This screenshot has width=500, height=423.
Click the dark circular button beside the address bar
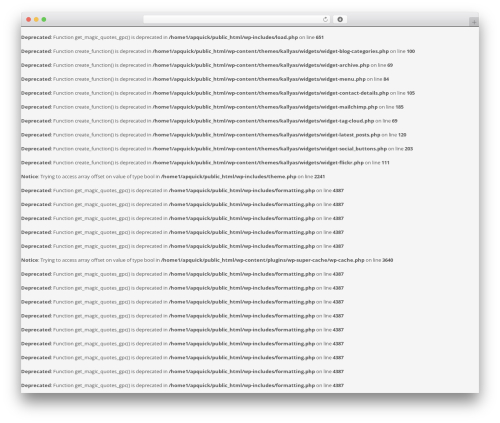(340, 19)
